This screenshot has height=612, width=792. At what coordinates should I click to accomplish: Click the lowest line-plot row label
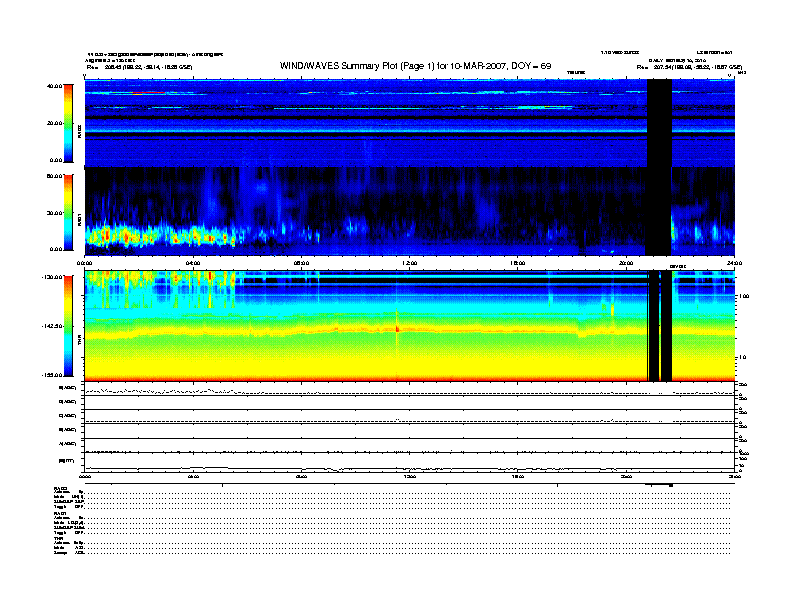click(x=67, y=461)
